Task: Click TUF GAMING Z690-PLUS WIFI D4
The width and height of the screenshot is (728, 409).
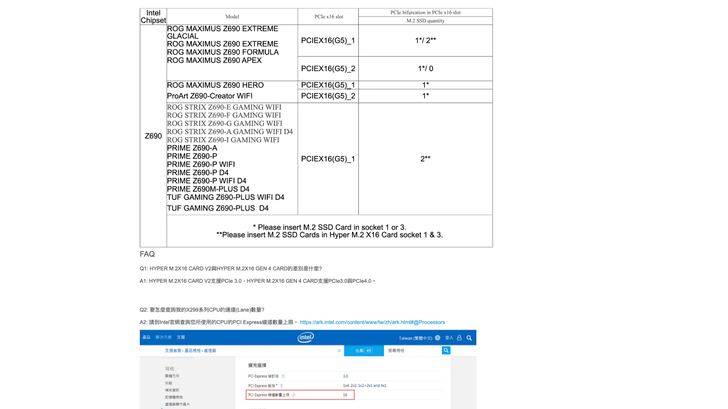Action: 225,197
